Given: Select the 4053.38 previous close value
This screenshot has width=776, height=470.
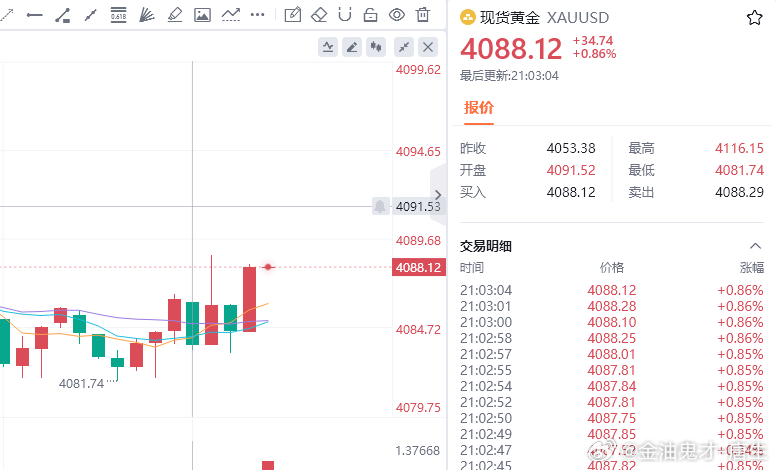Looking at the screenshot, I should pos(571,148).
